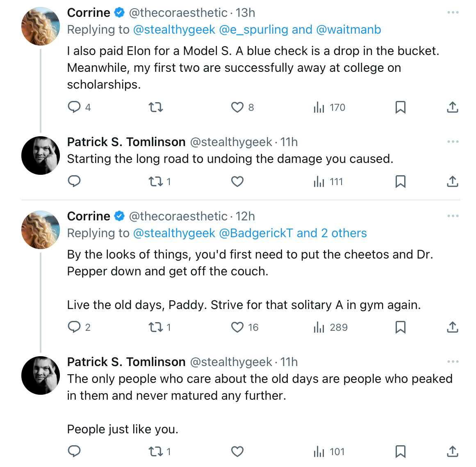The width and height of the screenshot is (476, 467).
Task: Share Corrine's Model S tweet
Action: 452,107
